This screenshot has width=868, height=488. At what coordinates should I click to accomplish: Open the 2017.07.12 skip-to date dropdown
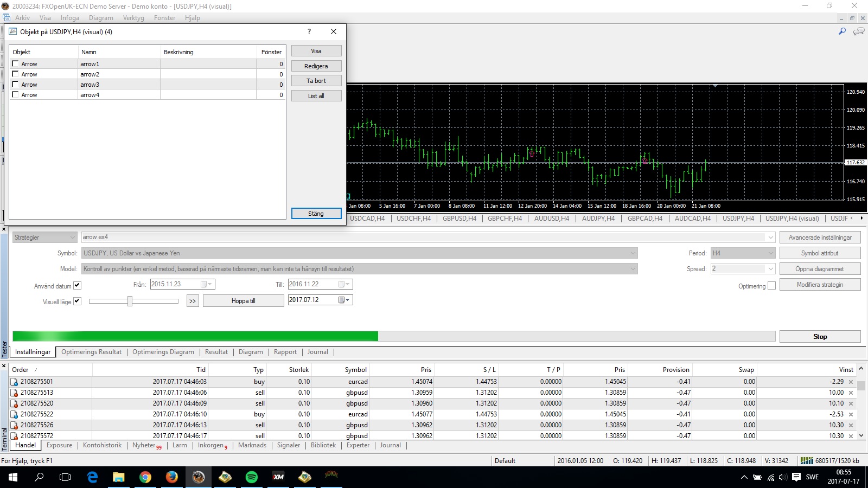pyautogui.click(x=348, y=300)
